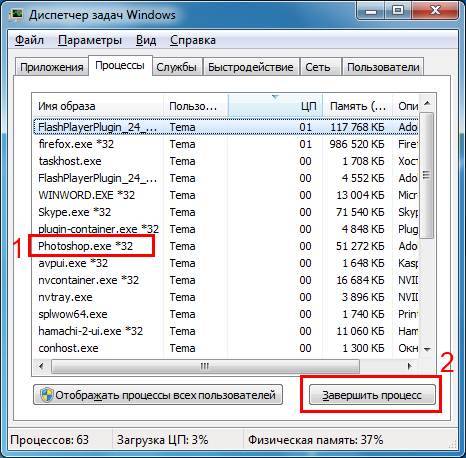Viewport: 466px width, 458px height.
Task: Click the right arrow of the horizontal scrollbar
Action: [x=410, y=366]
